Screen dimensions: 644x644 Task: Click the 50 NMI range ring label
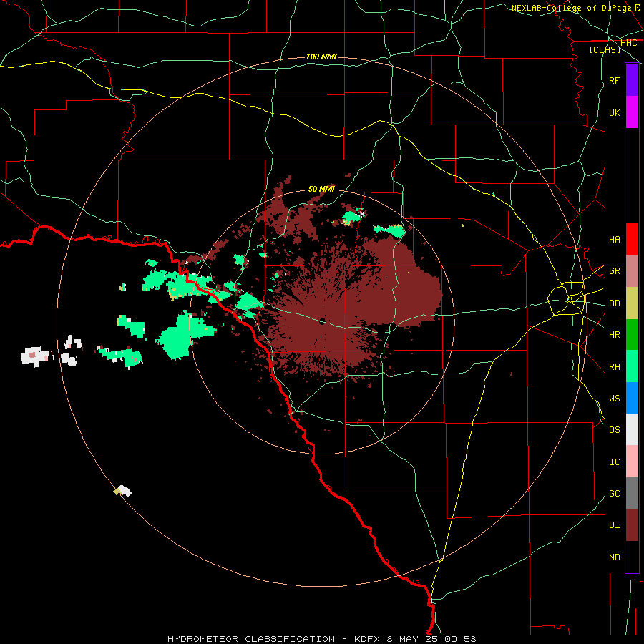click(x=321, y=189)
